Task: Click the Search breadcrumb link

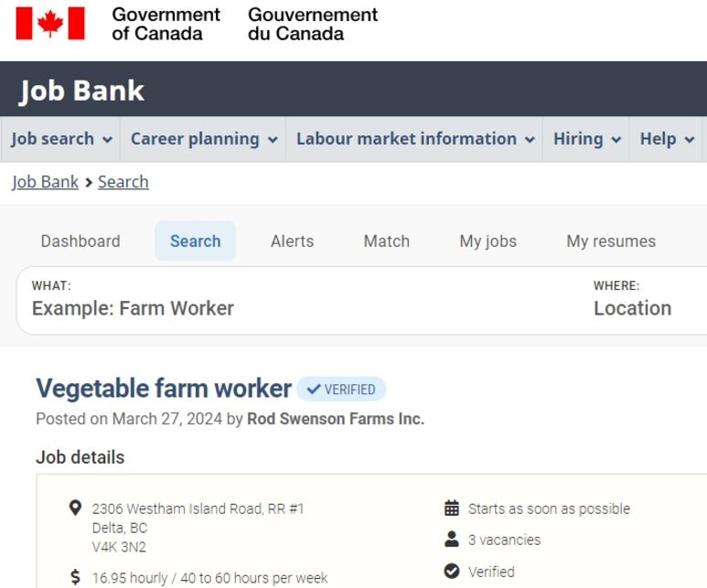Action: click(x=123, y=182)
